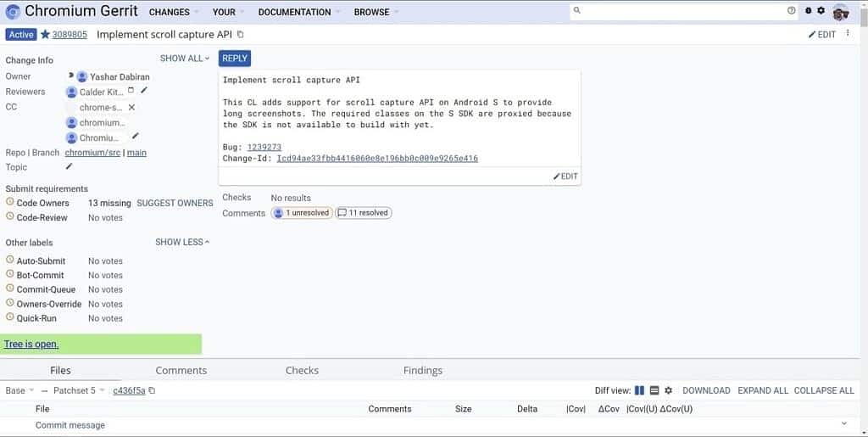Star change 3089805
The height and width of the screenshot is (437, 868).
(x=46, y=34)
